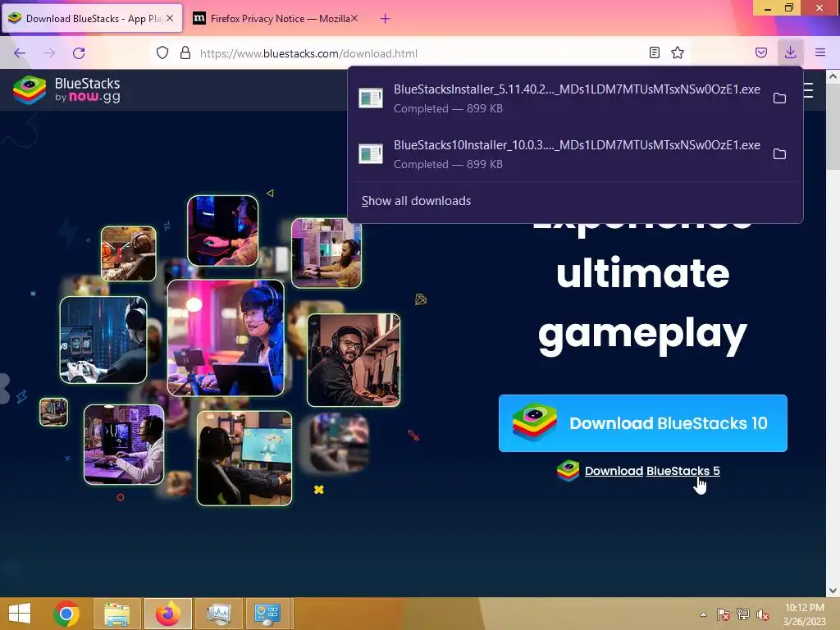The height and width of the screenshot is (630, 840).
Task: Show BlueStacksInstaller_5.11.40 file in folder
Action: [x=779, y=98]
